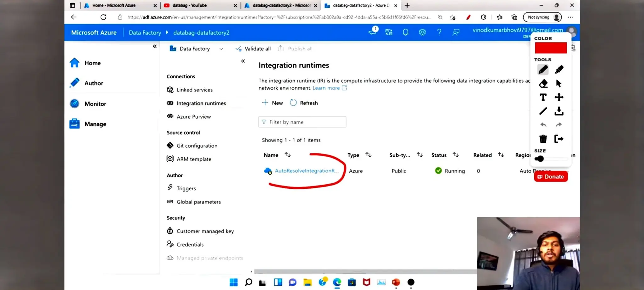644x290 pixels.
Task: Open Managed private endpoints
Action: point(205,258)
